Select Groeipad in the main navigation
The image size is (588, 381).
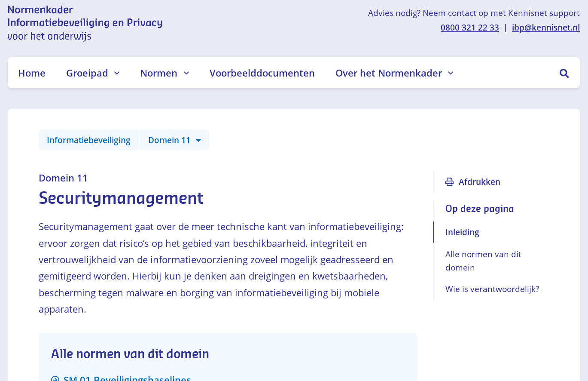coord(87,73)
